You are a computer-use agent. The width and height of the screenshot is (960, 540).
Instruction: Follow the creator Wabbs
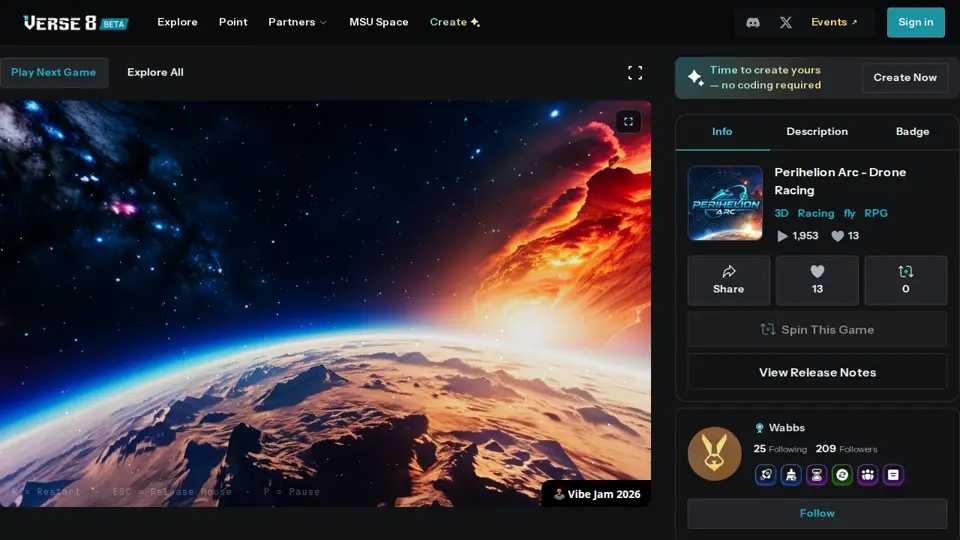817,513
